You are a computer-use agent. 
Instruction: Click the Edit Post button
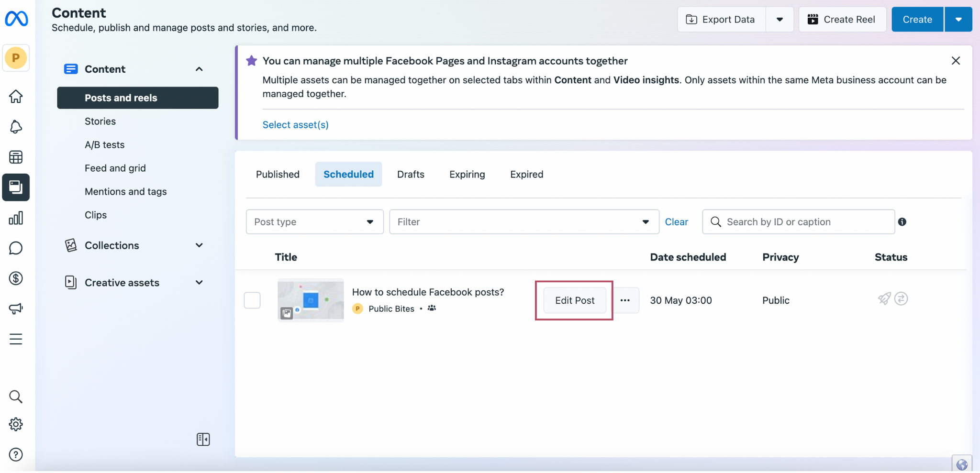(574, 300)
